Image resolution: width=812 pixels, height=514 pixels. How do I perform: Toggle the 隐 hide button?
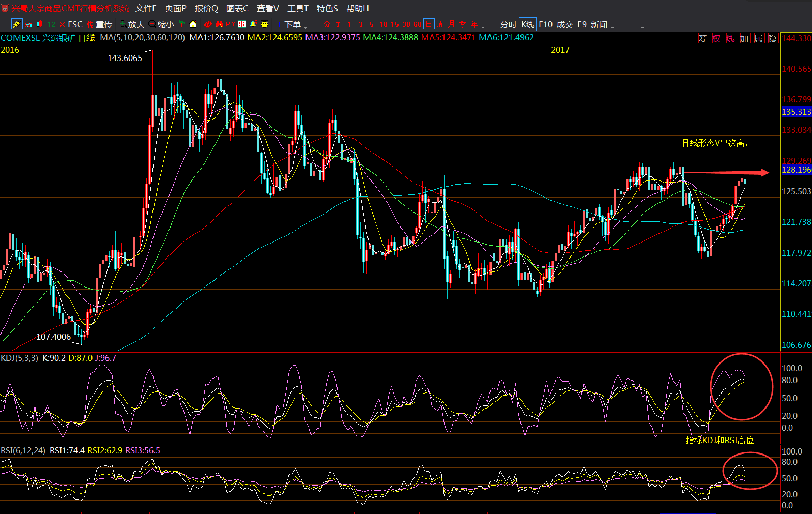pos(772,38)
